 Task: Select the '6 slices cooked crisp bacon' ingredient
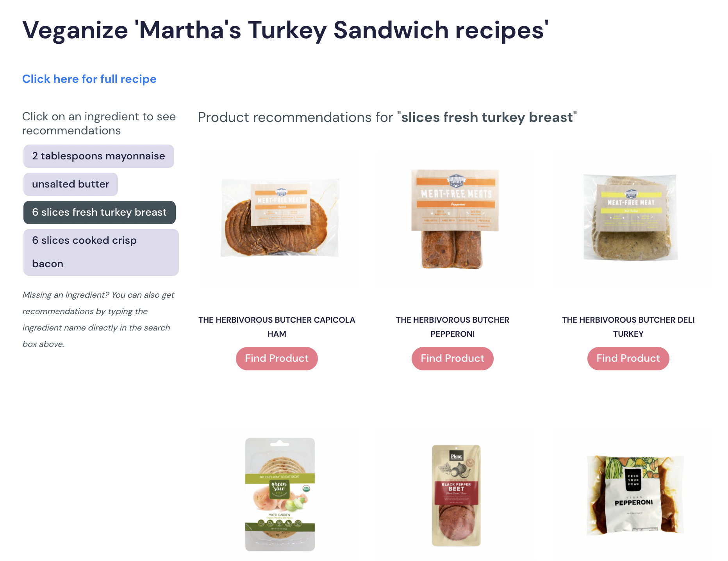[x=101, y=252]
